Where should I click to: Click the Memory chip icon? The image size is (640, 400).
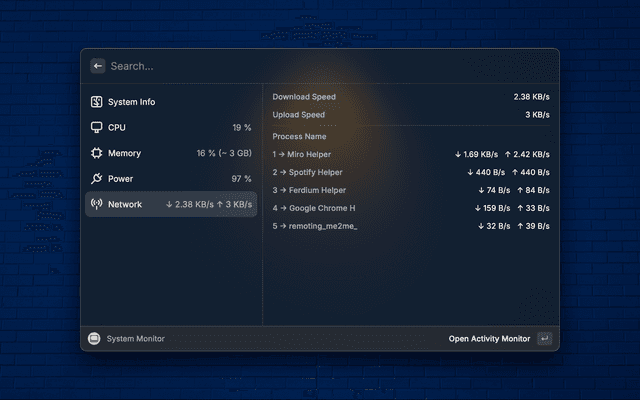tap(97, 153)
